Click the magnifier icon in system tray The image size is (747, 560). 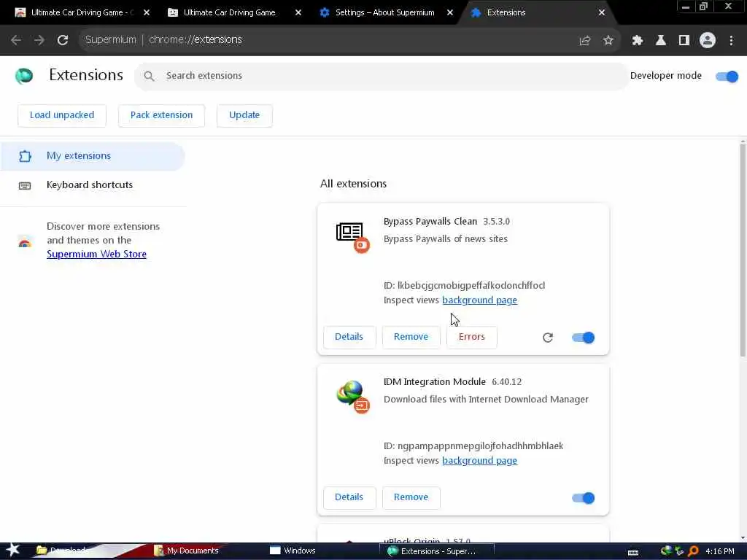(693, 551)
